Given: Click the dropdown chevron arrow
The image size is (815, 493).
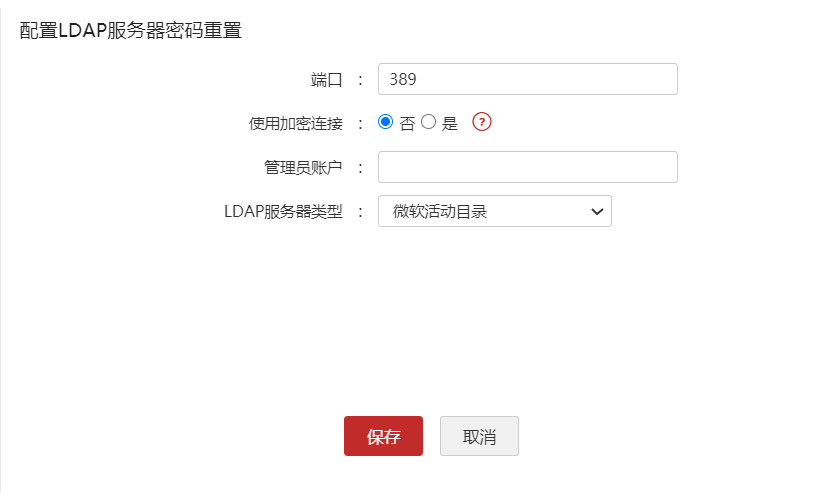Looking at the screenshot, I should (597, 211).
